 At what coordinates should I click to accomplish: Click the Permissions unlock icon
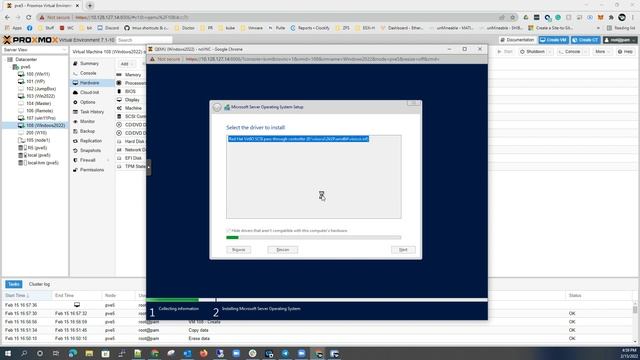(76, 170)
